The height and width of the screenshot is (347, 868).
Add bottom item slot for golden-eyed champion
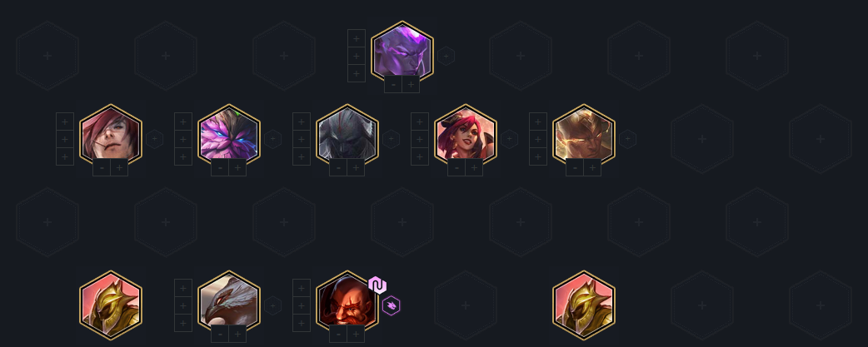click(538, 157)
